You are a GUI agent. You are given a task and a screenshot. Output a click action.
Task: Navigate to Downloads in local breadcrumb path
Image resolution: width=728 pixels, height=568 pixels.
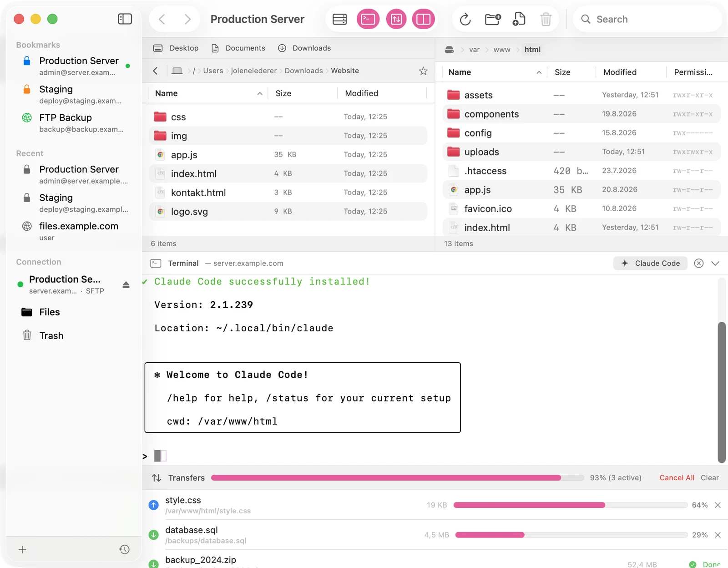tap(303, 71)
